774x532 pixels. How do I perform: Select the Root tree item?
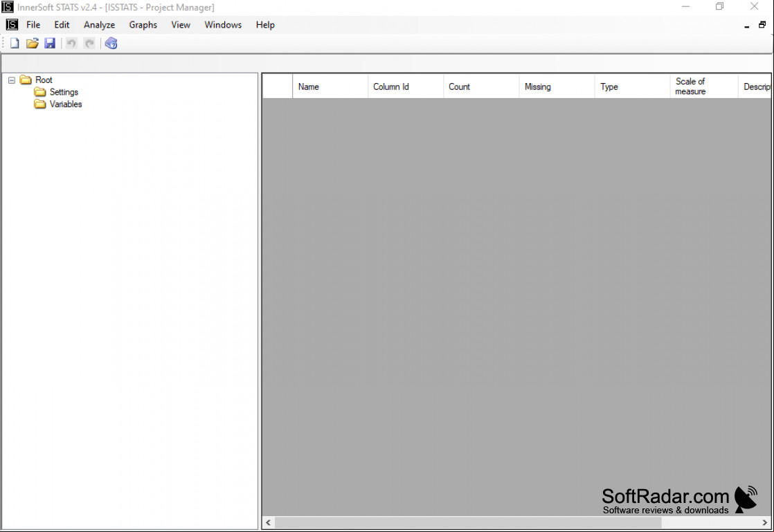point(44,80)
